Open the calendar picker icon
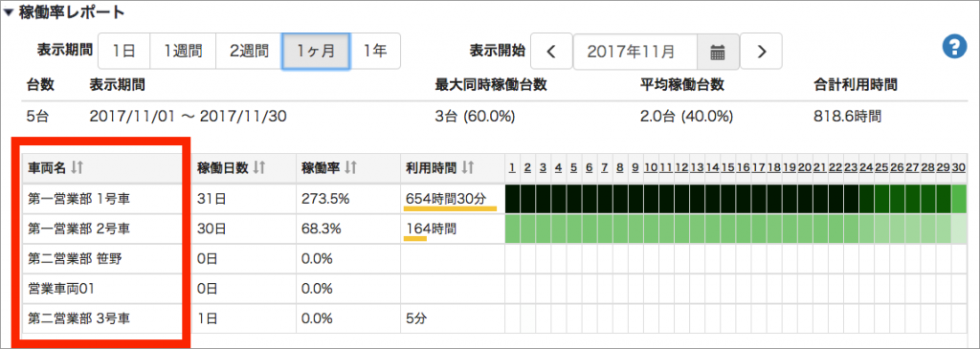 [718, 52]
